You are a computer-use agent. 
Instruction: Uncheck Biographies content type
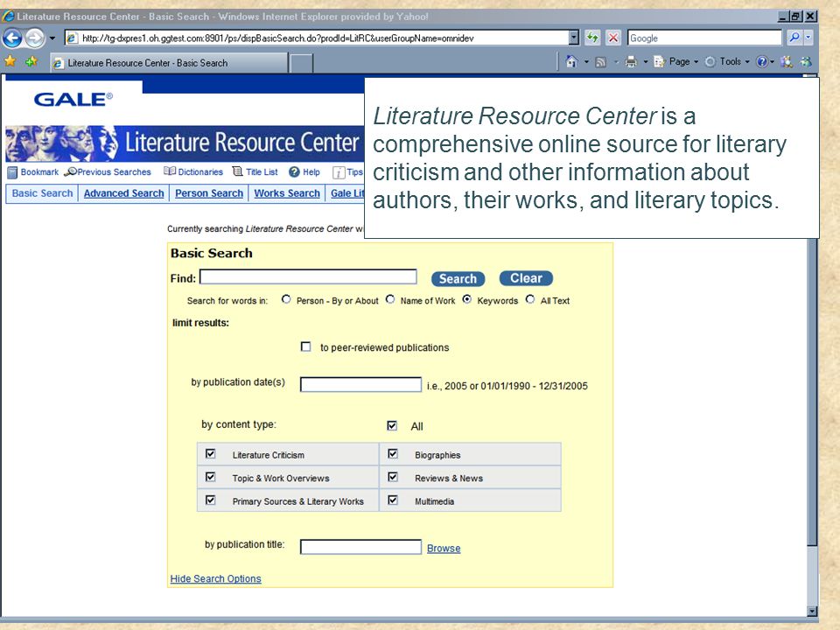(x=393, y=454)
